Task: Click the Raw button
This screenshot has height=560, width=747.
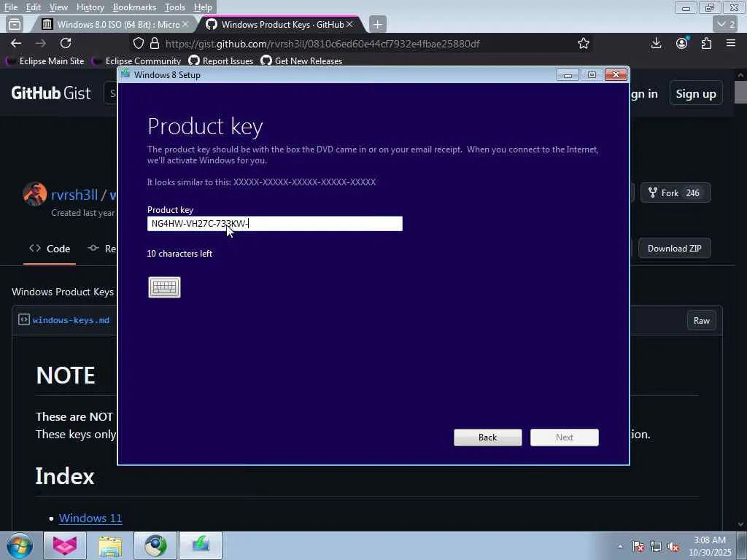Action: (701, 321)
